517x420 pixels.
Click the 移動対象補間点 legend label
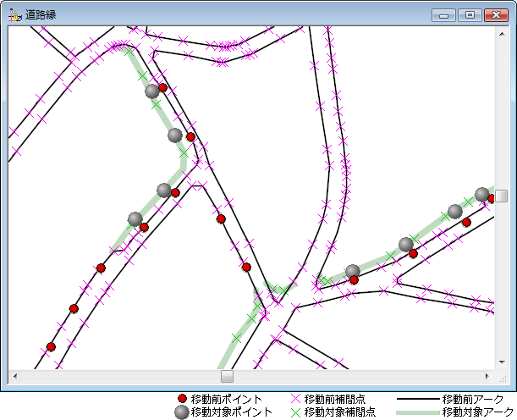coord(340,412)
